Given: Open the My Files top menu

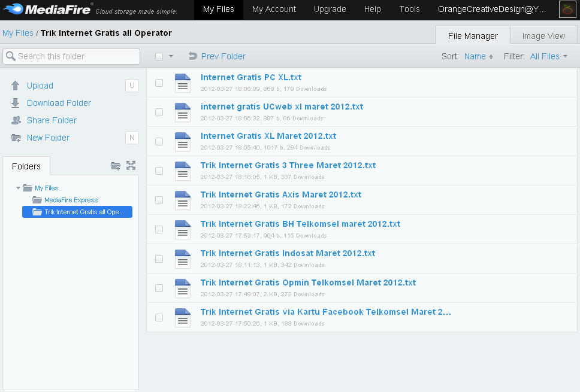Looking at the screenshot, I should pos(219,9).
